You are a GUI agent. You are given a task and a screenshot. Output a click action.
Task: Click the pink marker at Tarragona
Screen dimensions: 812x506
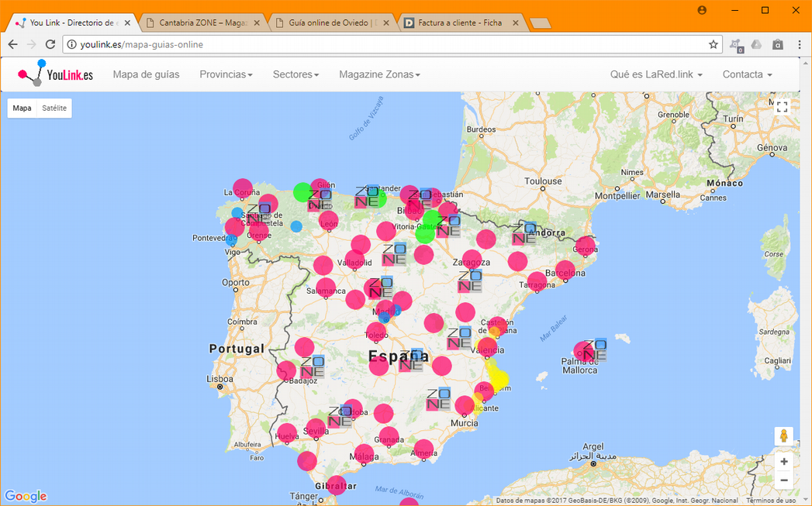coord(537,282)
